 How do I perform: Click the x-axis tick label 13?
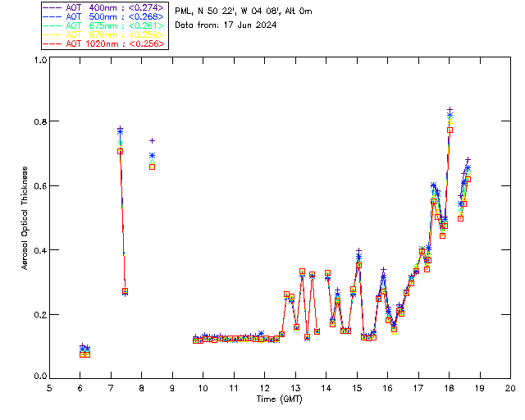click(x=295, y=388)
